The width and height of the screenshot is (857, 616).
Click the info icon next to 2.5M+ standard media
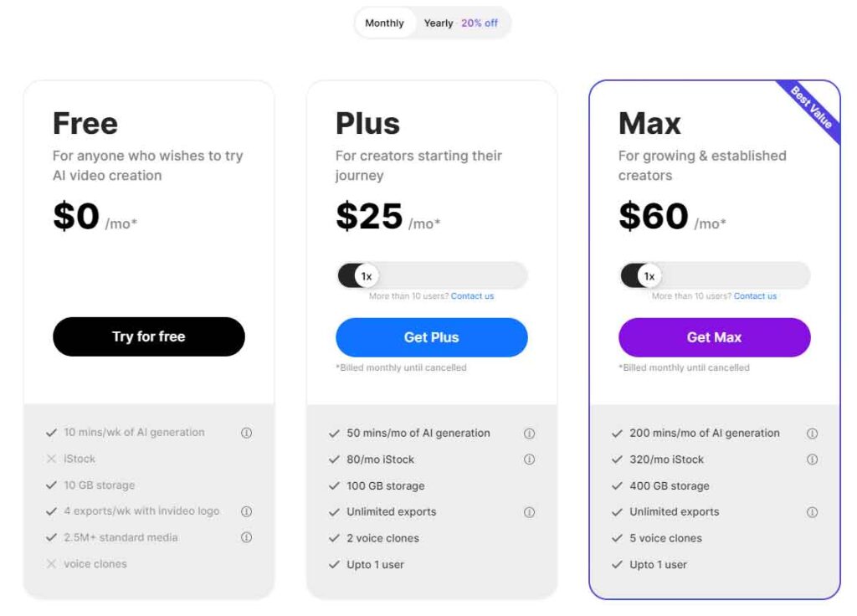[247, 537]
